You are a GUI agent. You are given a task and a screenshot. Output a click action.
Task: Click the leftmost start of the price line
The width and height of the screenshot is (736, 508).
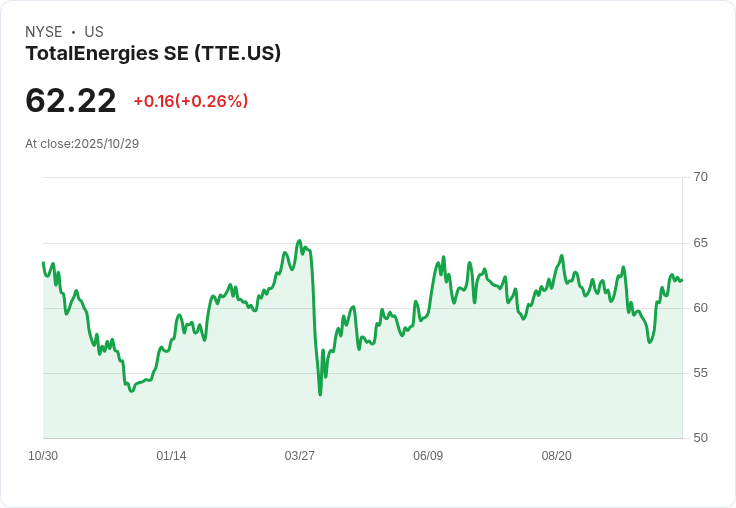point(43,263)
